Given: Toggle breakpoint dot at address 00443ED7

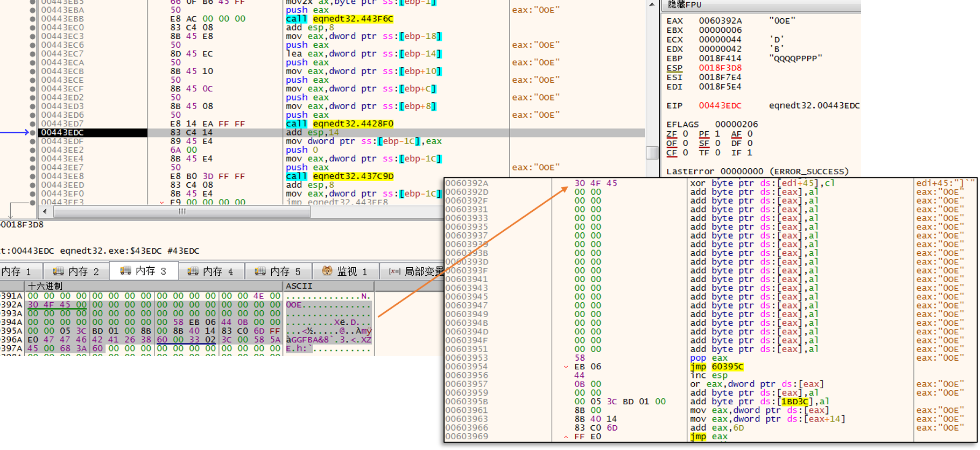Looking at the screenshot, I should [x=33, y=123].
